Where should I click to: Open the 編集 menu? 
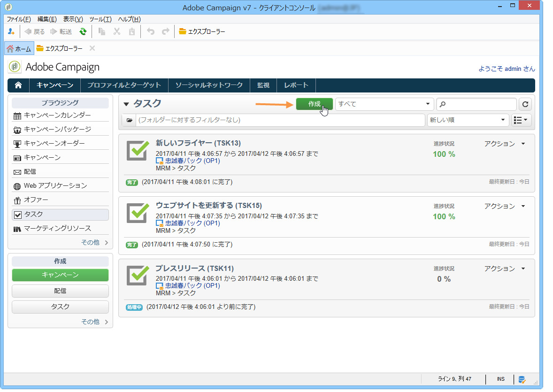(x=47, y=19)
